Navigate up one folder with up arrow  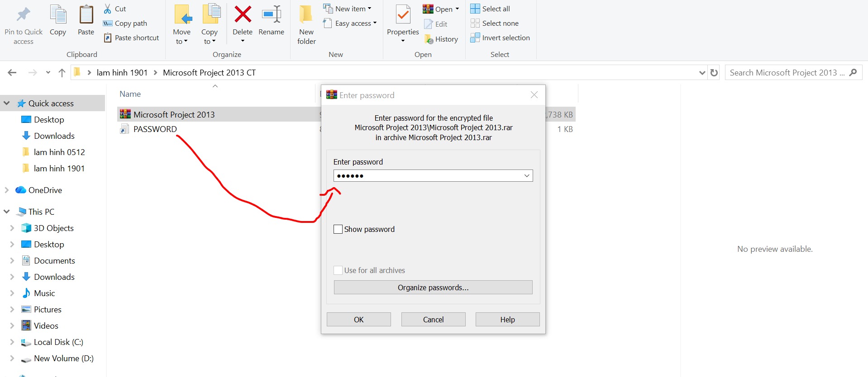[62, 73]
